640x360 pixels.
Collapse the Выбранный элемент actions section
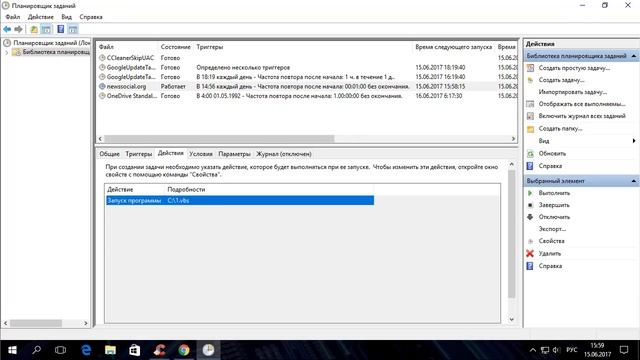tap(633, 181)
